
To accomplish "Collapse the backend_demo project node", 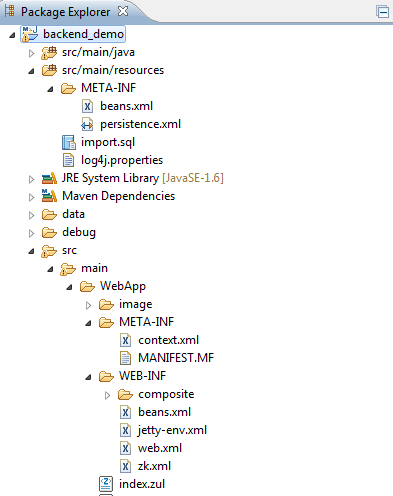I will 12,35.
